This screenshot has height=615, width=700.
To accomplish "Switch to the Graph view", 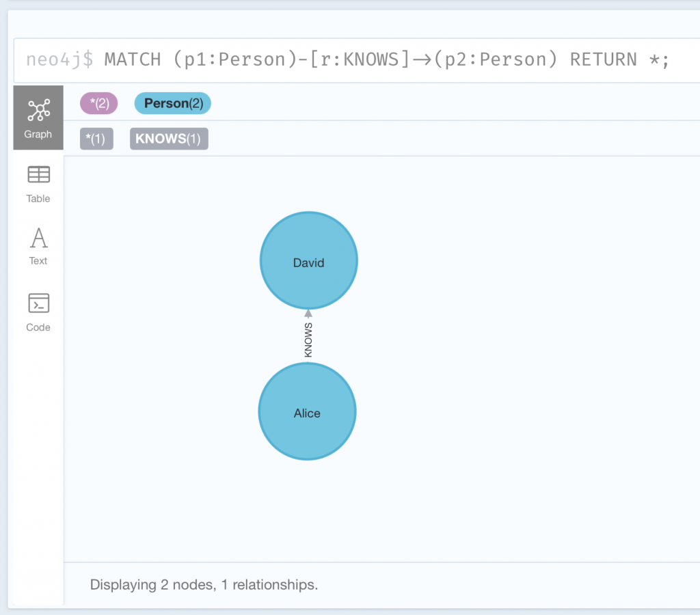I will coord(38,118).
